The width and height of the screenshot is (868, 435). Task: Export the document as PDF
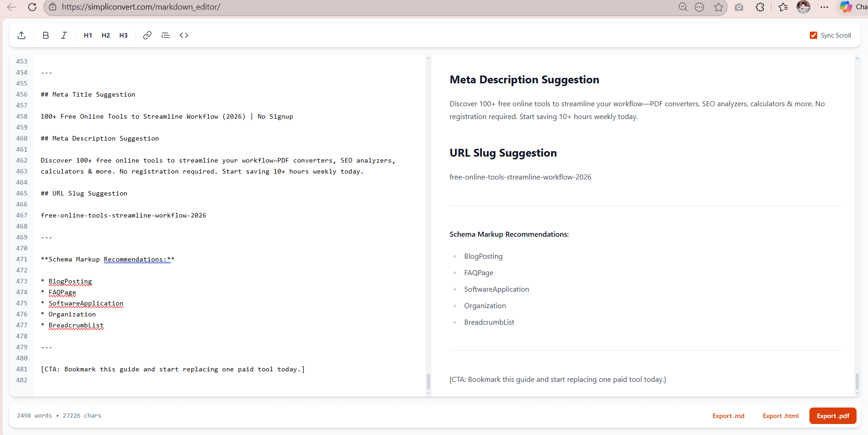832,415
